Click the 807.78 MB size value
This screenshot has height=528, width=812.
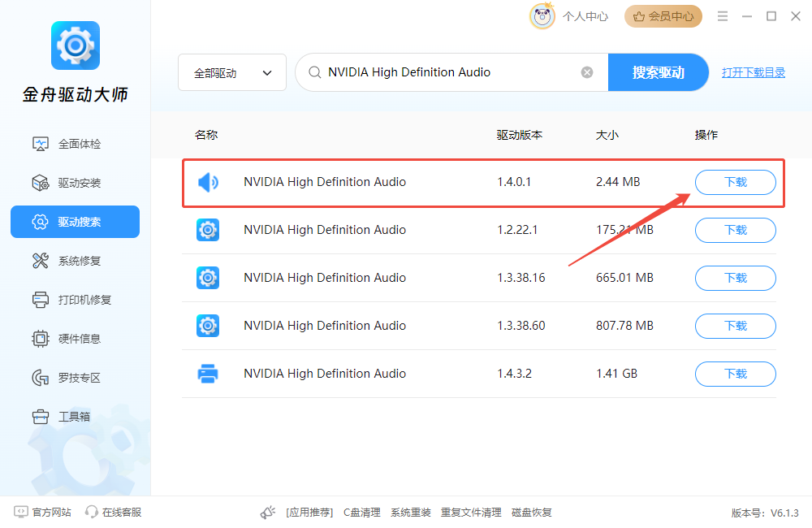[624, 326]
